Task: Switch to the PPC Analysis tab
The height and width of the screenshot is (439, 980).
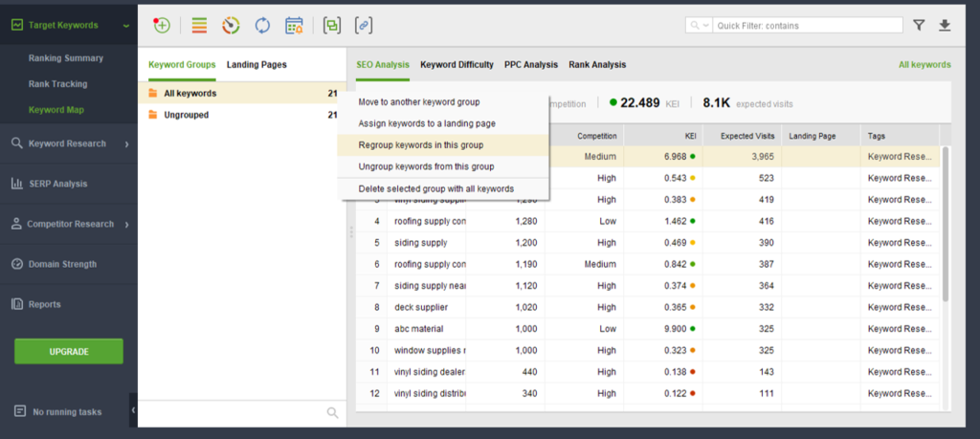Action: point(531,64)
